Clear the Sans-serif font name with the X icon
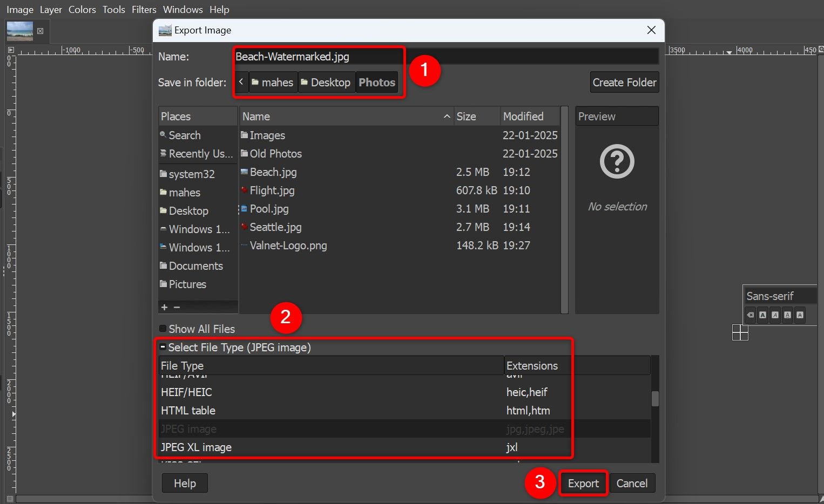This screenshot has height=504, width=824. [750, 315]
